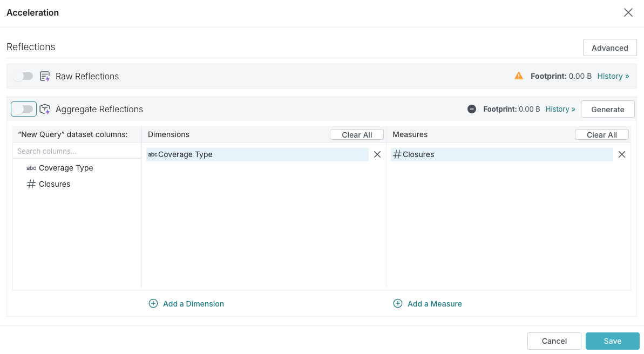Click the Aggregate Reflections cube icon
Screen dimensions: 644x354
pos(45,109)
